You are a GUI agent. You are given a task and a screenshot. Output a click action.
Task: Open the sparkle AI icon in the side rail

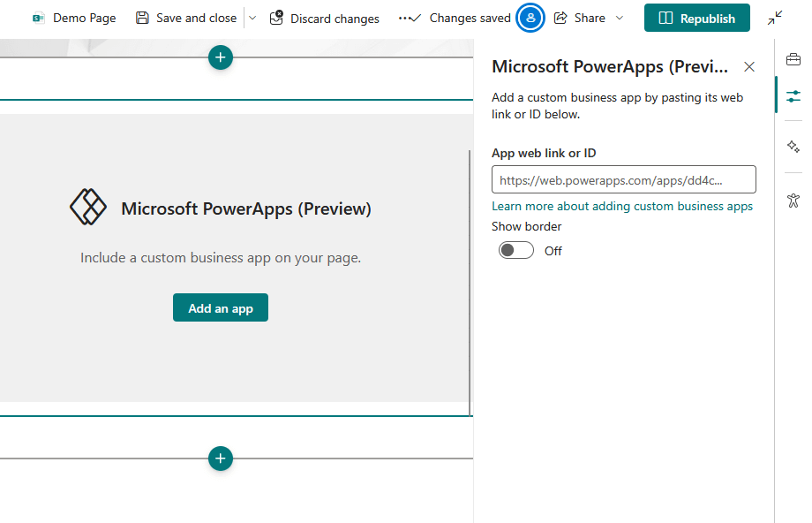pyautogui.click(x=793, y=147)
